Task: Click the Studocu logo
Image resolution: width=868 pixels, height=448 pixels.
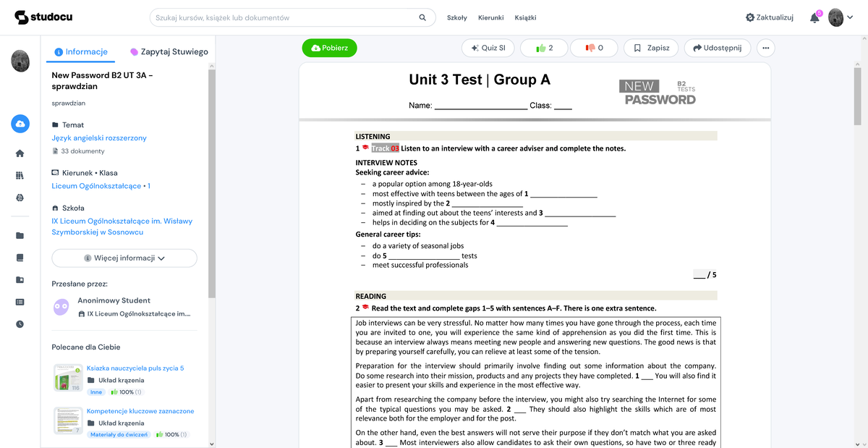Action: 43,17
